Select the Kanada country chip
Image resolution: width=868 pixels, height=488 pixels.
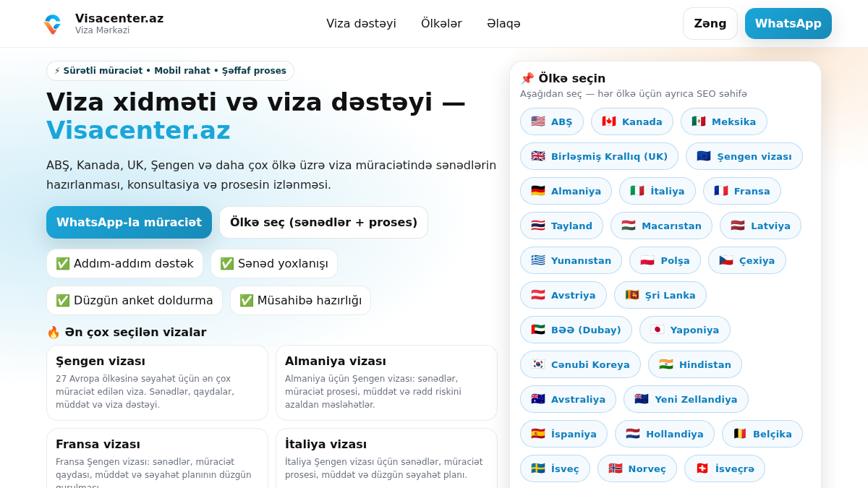click(x=632, y=121)
